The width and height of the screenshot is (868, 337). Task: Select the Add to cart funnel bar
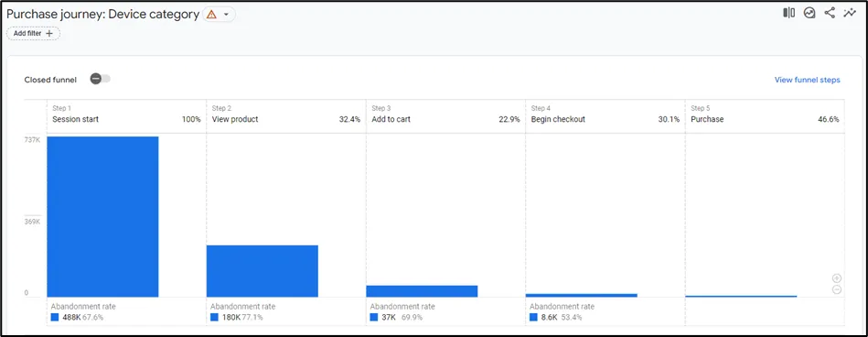coord(422,291)
